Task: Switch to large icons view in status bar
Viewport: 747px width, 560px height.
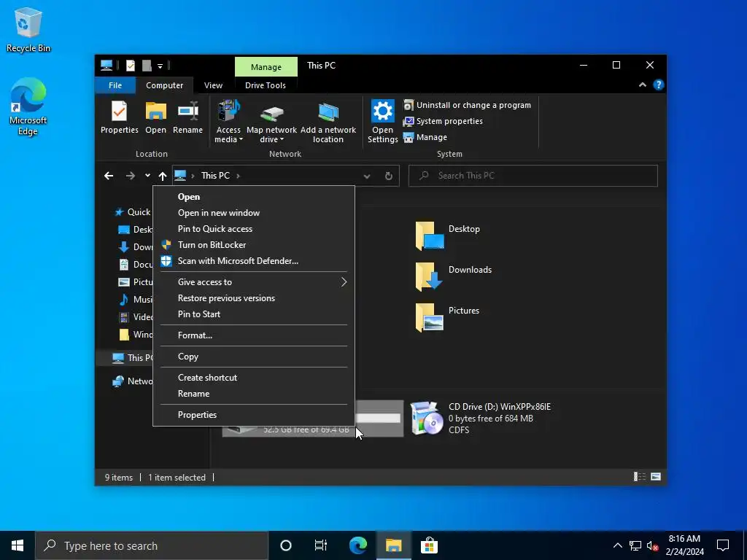Action: [x=656, y=477]
